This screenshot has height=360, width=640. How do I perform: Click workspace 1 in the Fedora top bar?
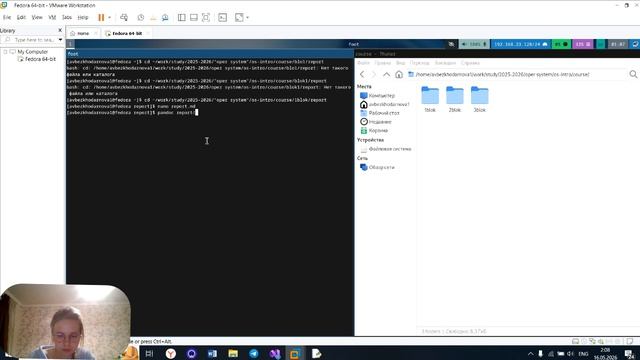(x=70, y=44)
